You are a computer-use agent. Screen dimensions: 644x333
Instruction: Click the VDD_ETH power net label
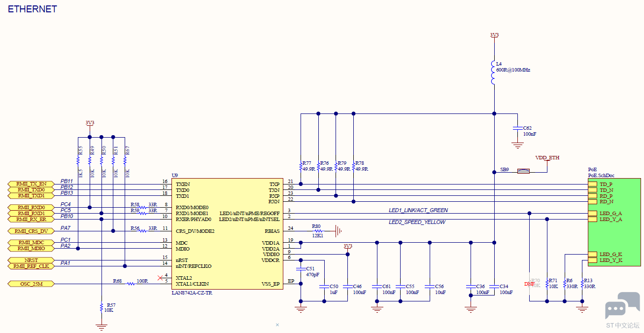tap(547, 158)
